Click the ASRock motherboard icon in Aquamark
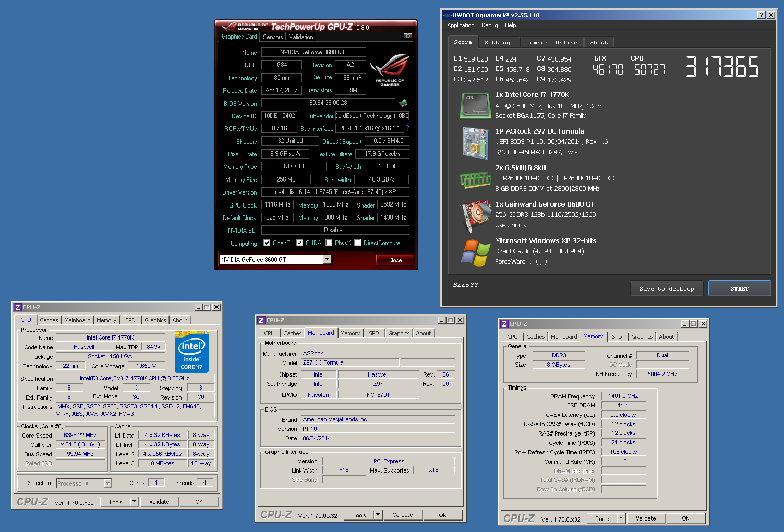The height and width of the screenshot is (532, 784). (x=475, y=142)
